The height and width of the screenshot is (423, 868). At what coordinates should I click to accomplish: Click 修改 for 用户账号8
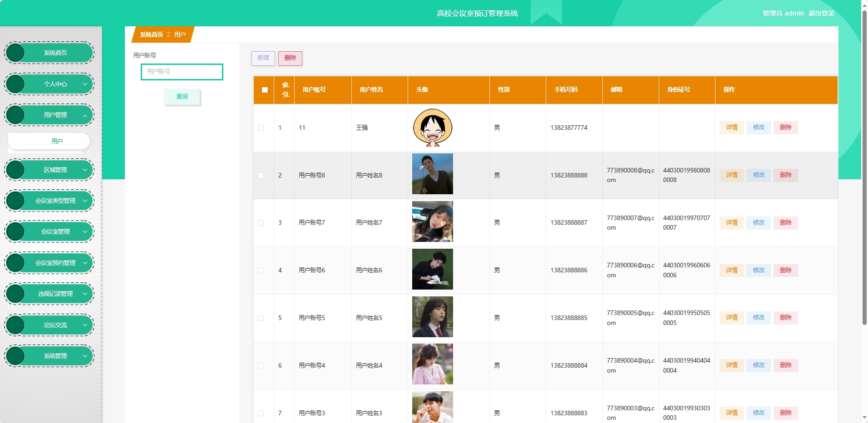(759, 175)
